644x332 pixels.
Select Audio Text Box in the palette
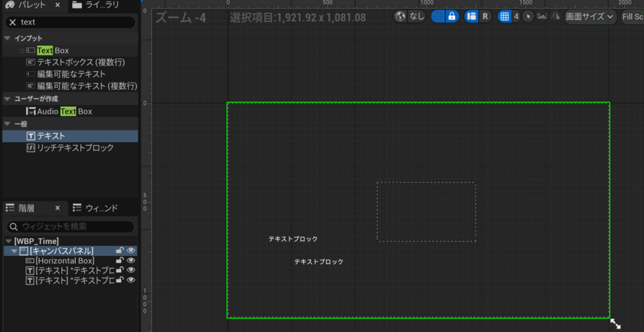[64, 111]
